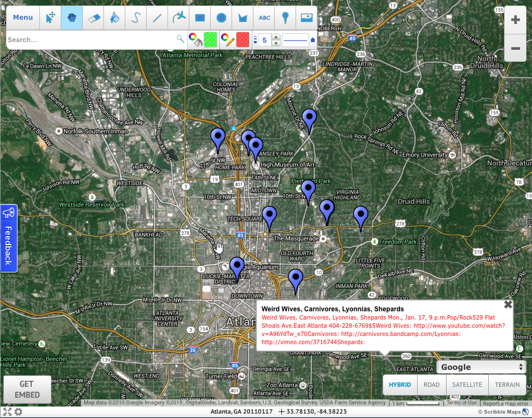Select the straight line tool
The image size is (532, 418).
click(157, 18)
